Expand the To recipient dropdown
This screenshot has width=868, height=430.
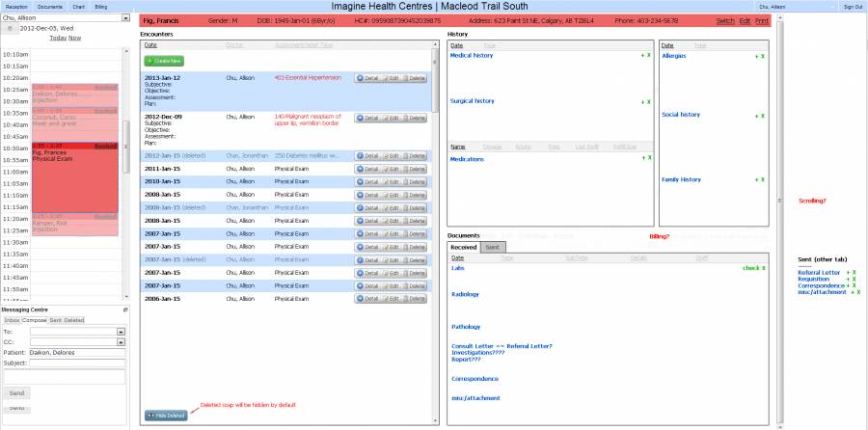point(121,332)
